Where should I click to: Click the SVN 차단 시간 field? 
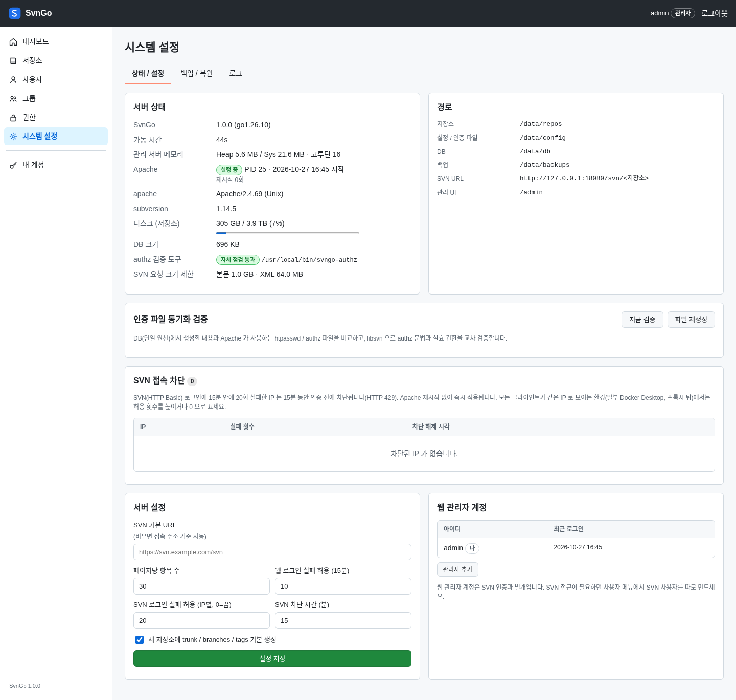(343, 621)
